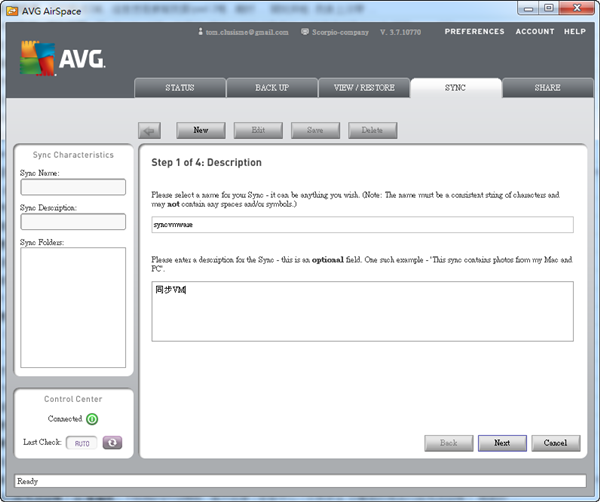
Task: Click the AUTO last check button
Action: click(x=82, y=443)
